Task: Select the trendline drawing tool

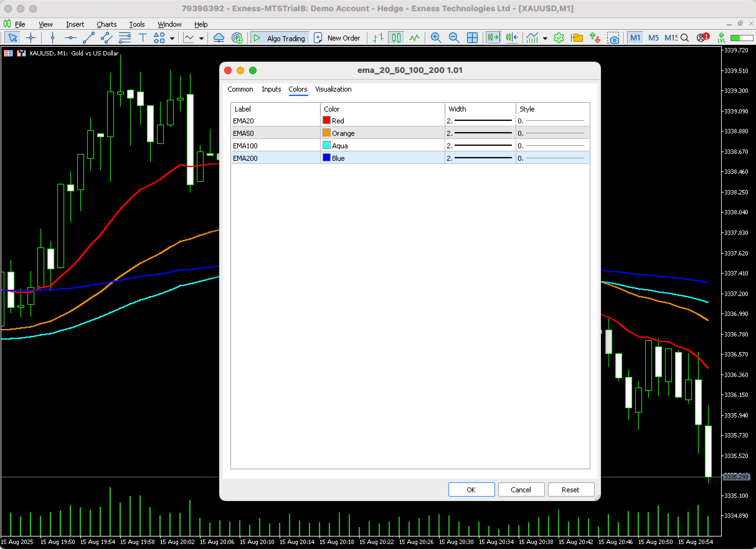Action: click(x=88, y=38)
